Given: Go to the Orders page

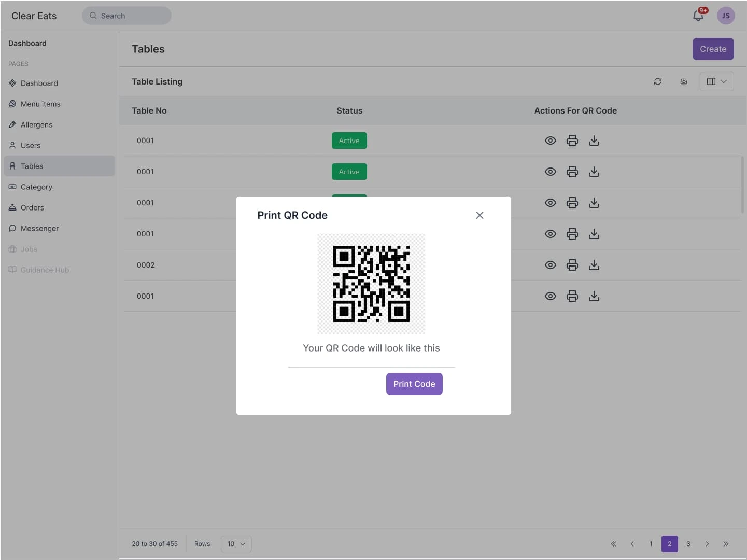Looking at the screenshot, I should click(x=60, y=207).
